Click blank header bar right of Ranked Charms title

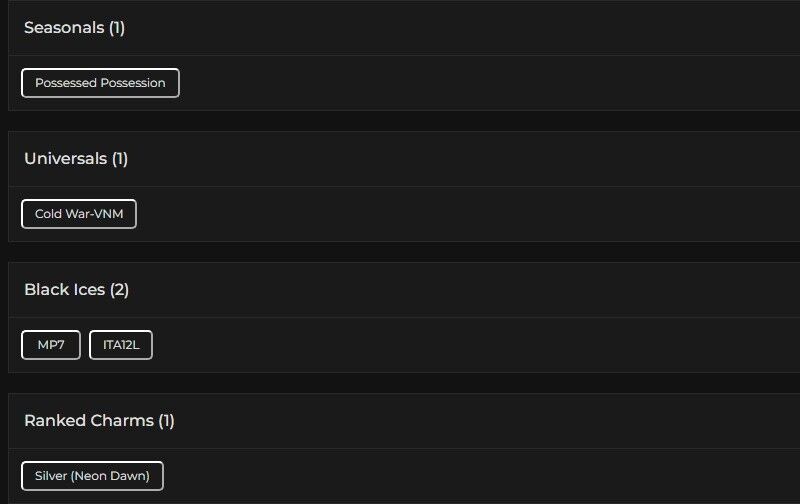[x=480, y=421]
